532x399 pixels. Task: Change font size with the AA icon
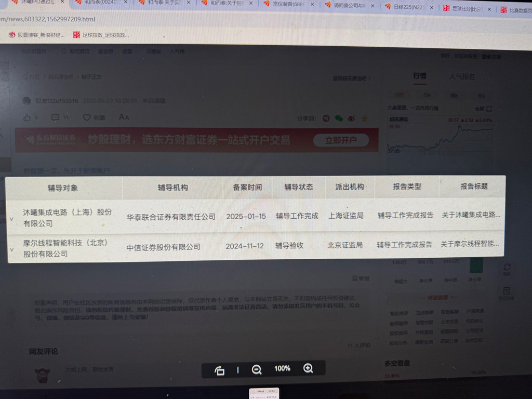point(124,117)
